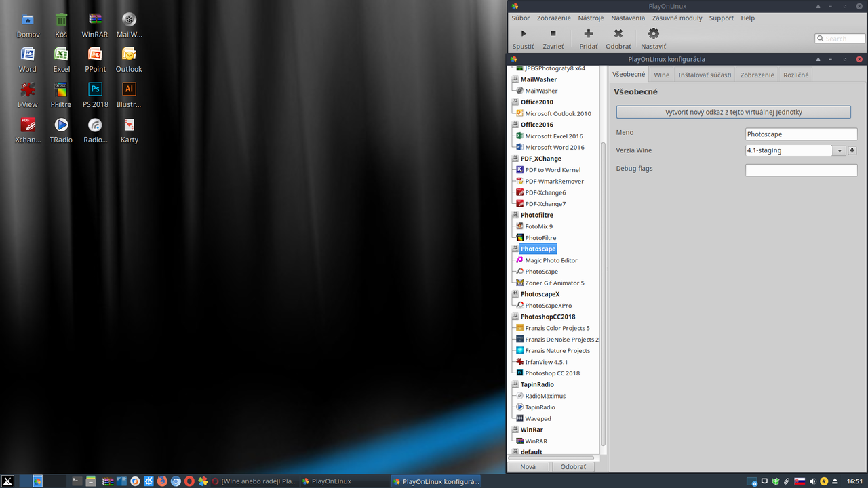Viewport: 868px width, 488px height.
Task: Open the Excel desktop shortcut icon
Action: tap(61, 54)
